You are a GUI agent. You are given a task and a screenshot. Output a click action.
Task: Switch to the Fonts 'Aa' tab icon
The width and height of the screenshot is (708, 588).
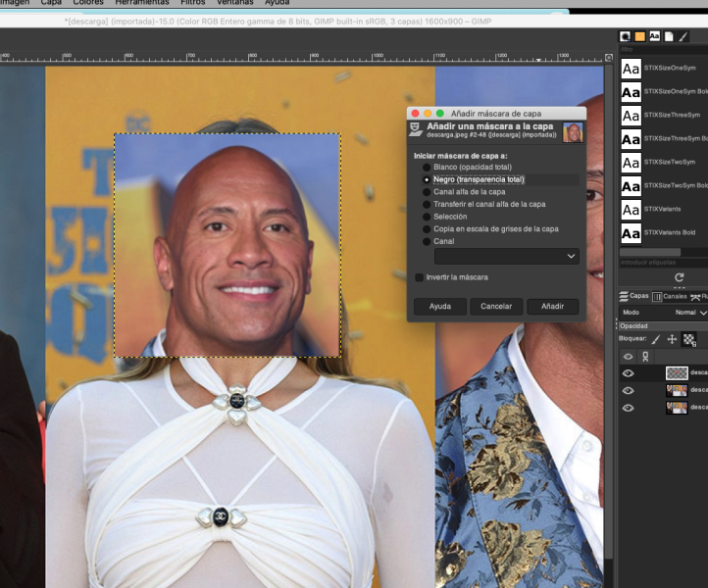(x=654, y=36)
